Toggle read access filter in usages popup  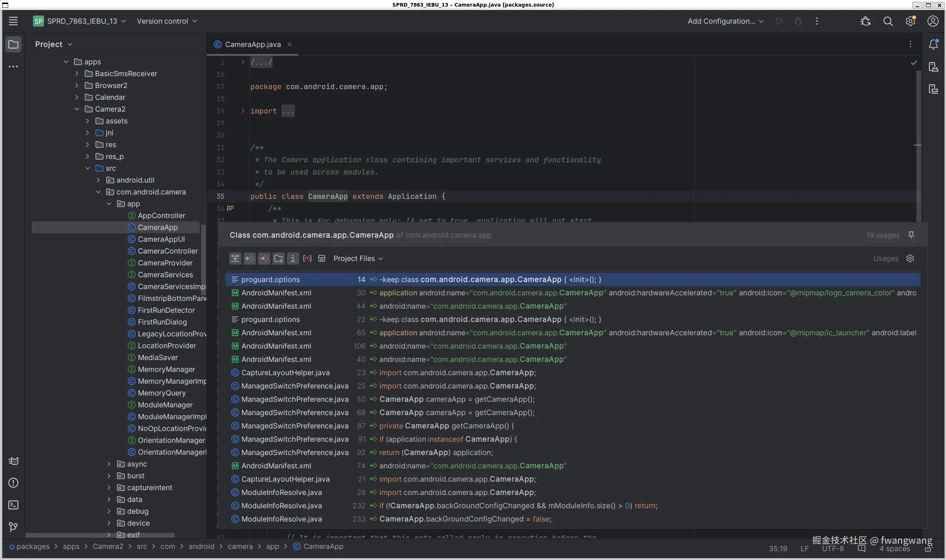(x=250, y=258)
